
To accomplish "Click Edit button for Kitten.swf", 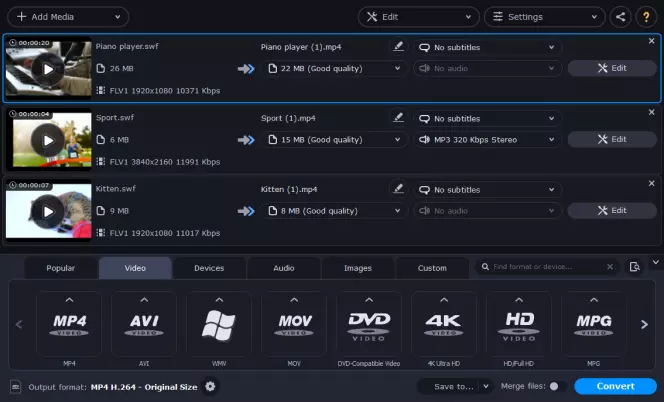I will point(612,211).
